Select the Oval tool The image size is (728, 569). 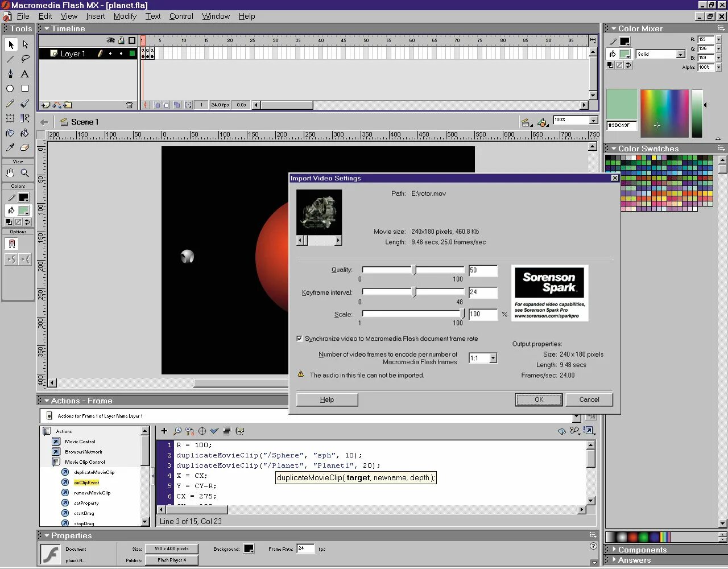[x=10, y=89]
